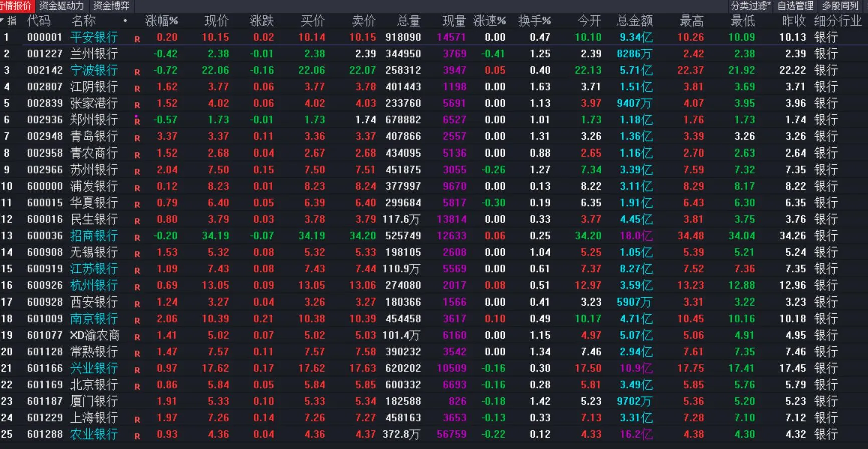This screenshot has width=868, height=449.
Task: Click the R icon on the 兴业银行 row
Action: click(x=137, y=370)
